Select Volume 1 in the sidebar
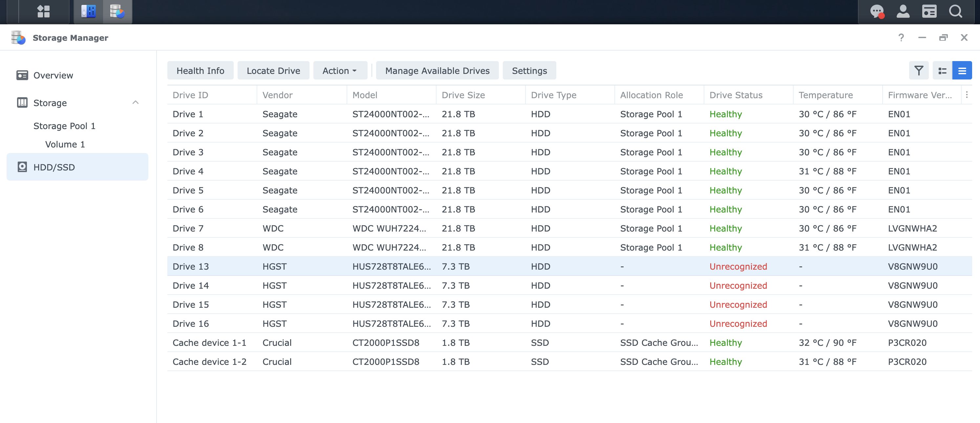 pos(65,144)
